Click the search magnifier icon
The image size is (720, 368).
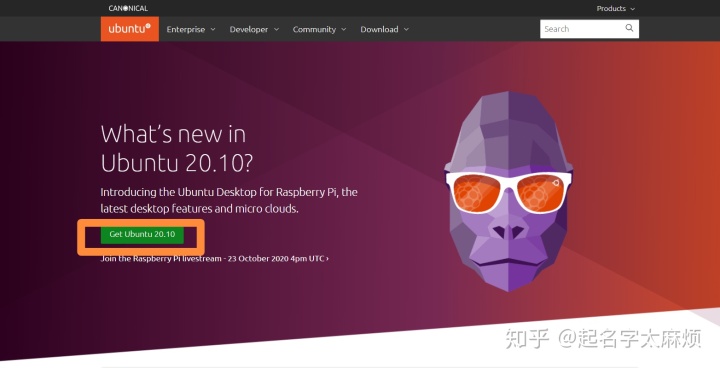629,28
